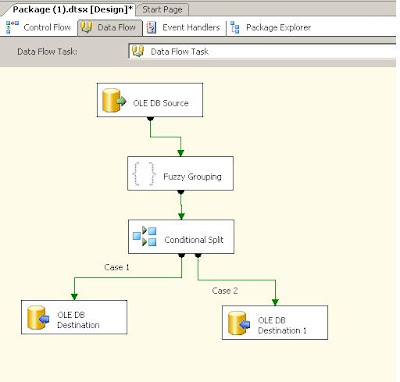This screenshot has height=382, width=400.
Task: Select the Fuzzy Grouping text label
Action: click(192, 176)
